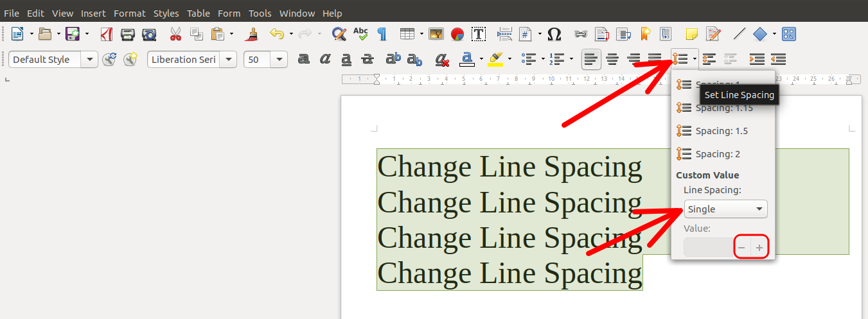Choose Spacing: 1.5 from the popup
Screen dimensions: 868x319
coord(723,131)
